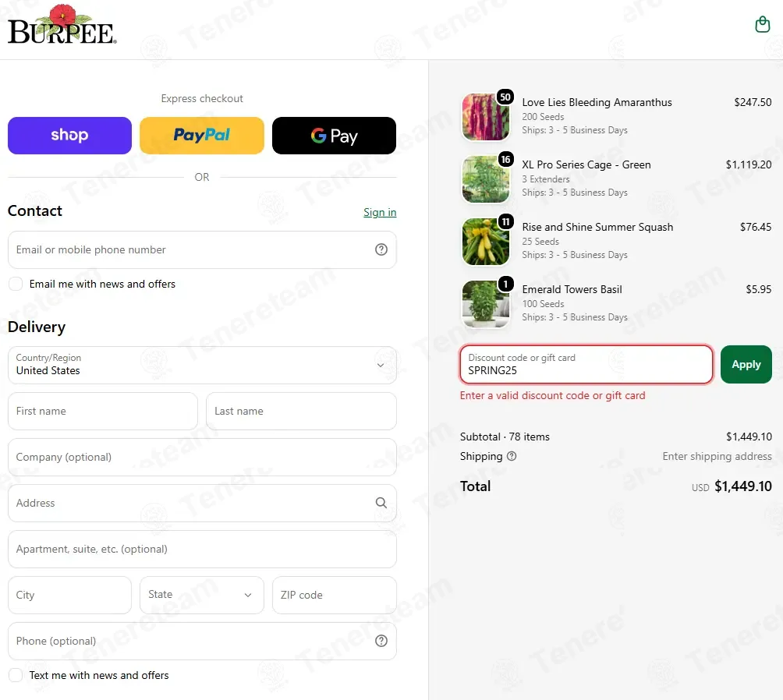Screen dimensions: 783x700
Task: Click Rise and Shine Summer Squash thumbnail
Action: coord(486,242)
